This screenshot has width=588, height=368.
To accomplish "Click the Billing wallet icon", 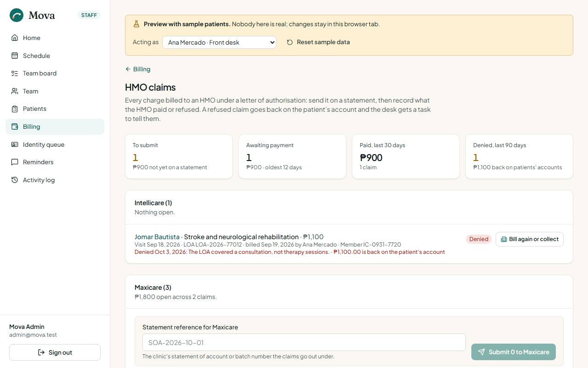I will click(x=15, y=126).
